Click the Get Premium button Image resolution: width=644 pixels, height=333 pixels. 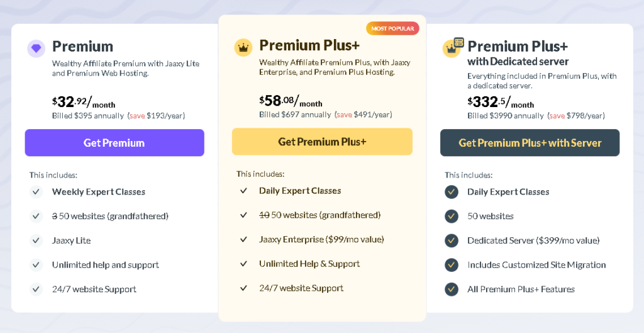tap(114, 143)
